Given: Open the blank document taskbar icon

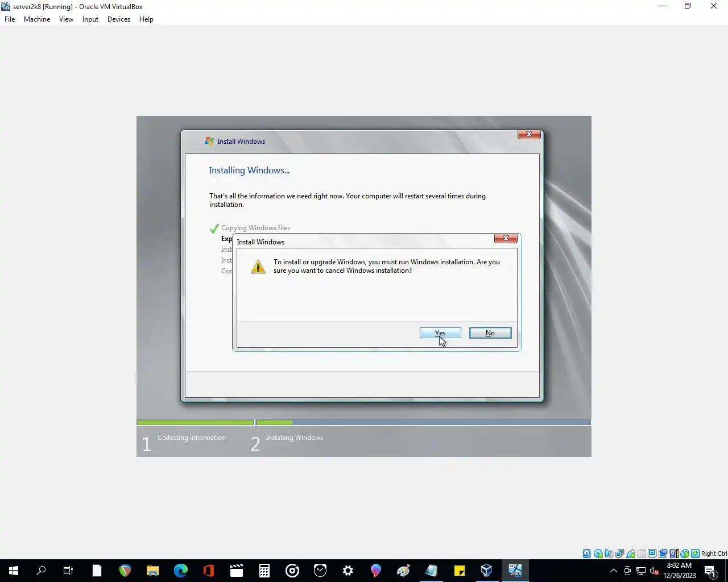Looking at the screenshot, I should 97,571.
